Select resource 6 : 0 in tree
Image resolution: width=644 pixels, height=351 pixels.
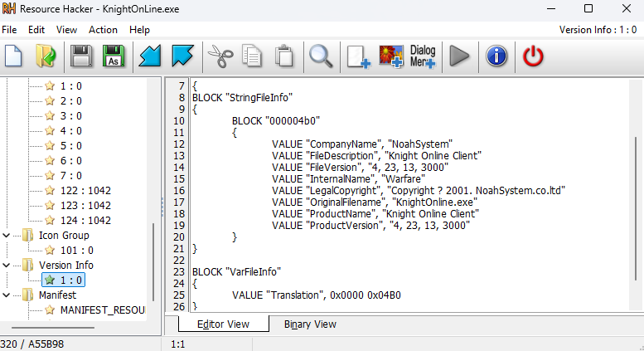[x=71, y=161]
